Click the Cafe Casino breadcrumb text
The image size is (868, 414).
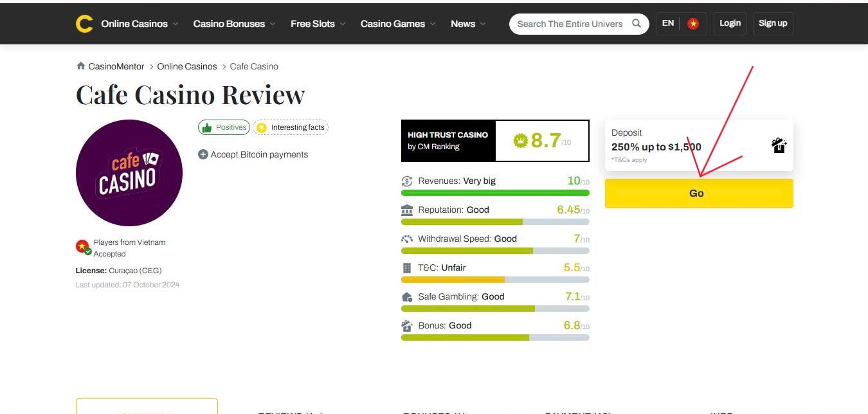point(254,66)
